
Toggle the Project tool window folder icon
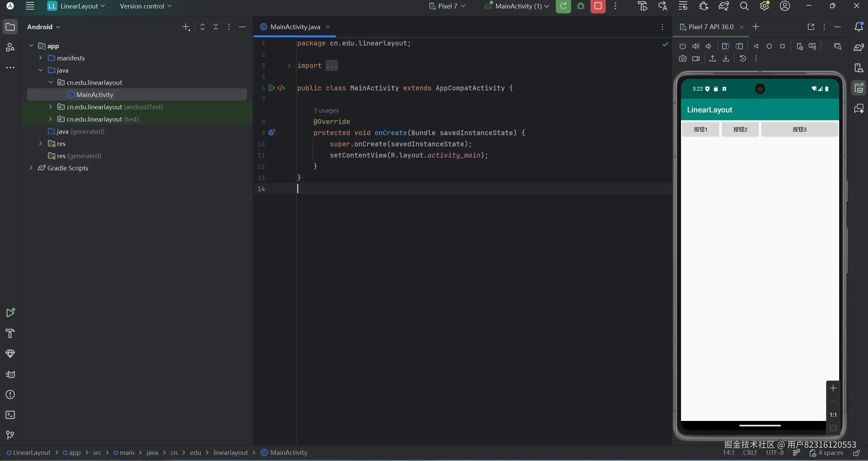pyautogui.click(x=10, y=27)
